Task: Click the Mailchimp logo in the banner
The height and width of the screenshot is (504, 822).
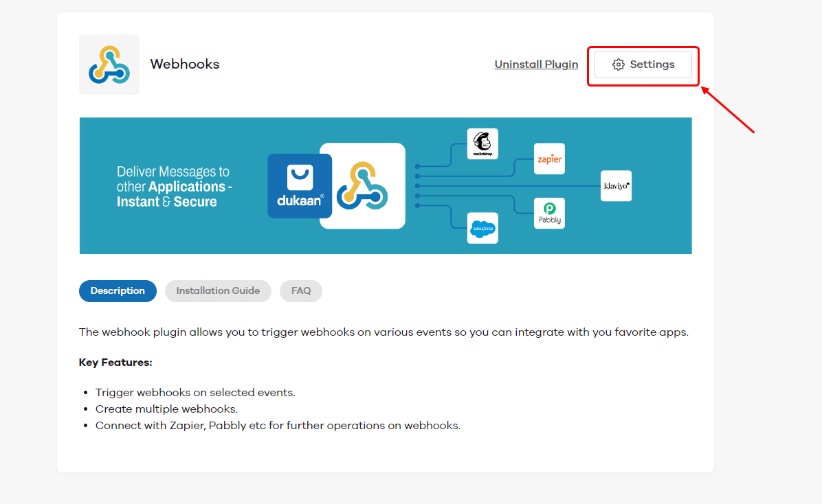Action: point(482,144)
